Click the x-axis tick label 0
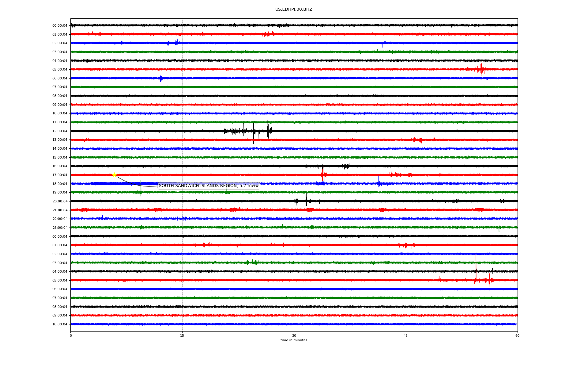Image resolution: width=588 pixels, height=368 pixels. [71, 335]
